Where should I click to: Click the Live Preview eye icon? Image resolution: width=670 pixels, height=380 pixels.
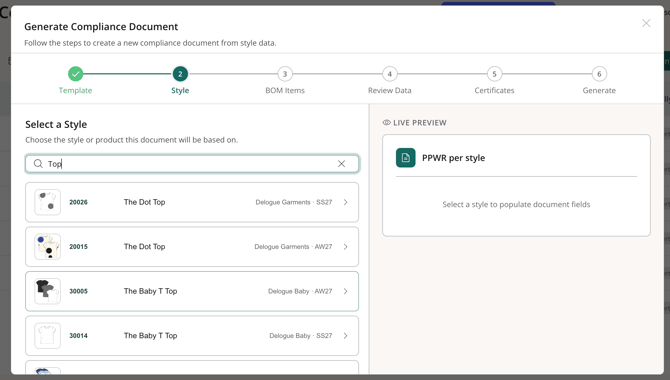pyautogui.click(x=386, y=123)
